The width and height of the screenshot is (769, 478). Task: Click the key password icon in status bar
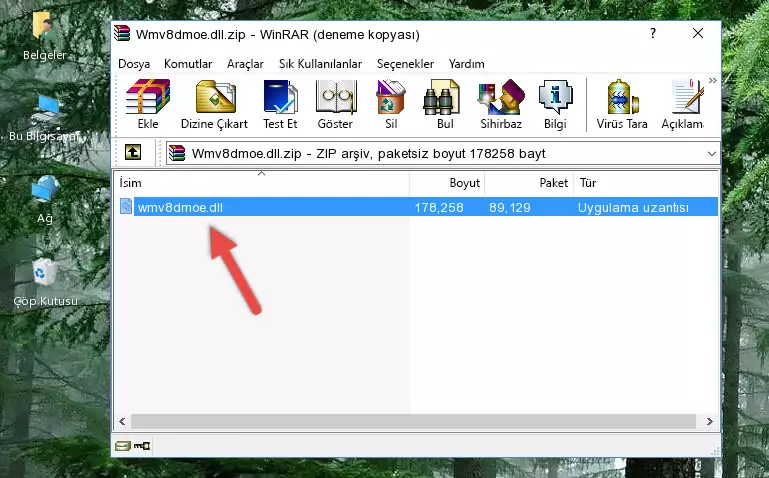[x=142, y=446]
